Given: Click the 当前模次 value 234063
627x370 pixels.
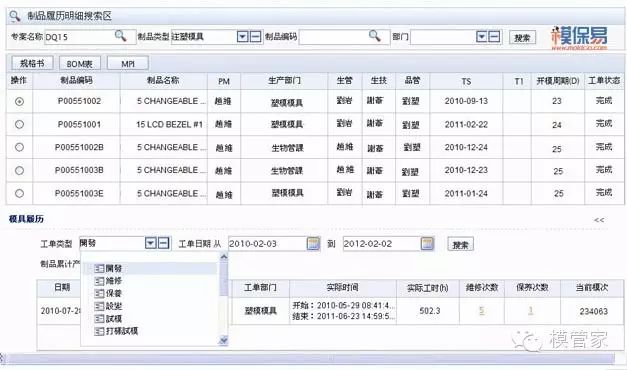Looking at the screenshot, I should coord(594,311).
